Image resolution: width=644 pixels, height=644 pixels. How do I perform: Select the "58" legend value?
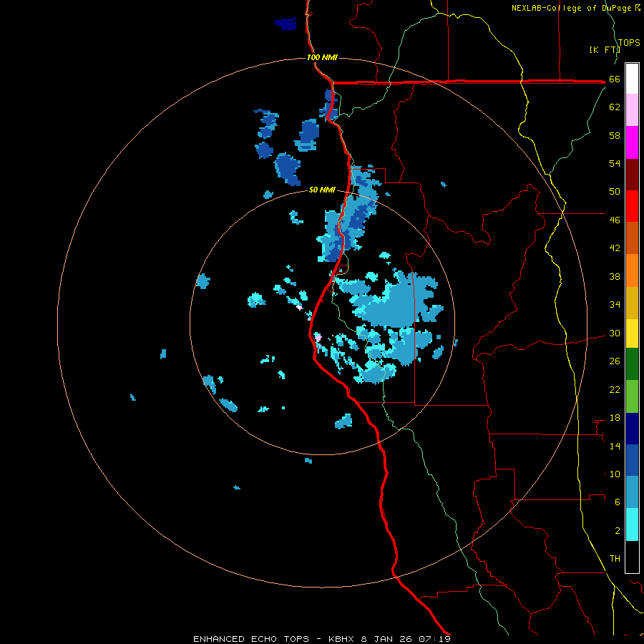[x=615, y=135]
